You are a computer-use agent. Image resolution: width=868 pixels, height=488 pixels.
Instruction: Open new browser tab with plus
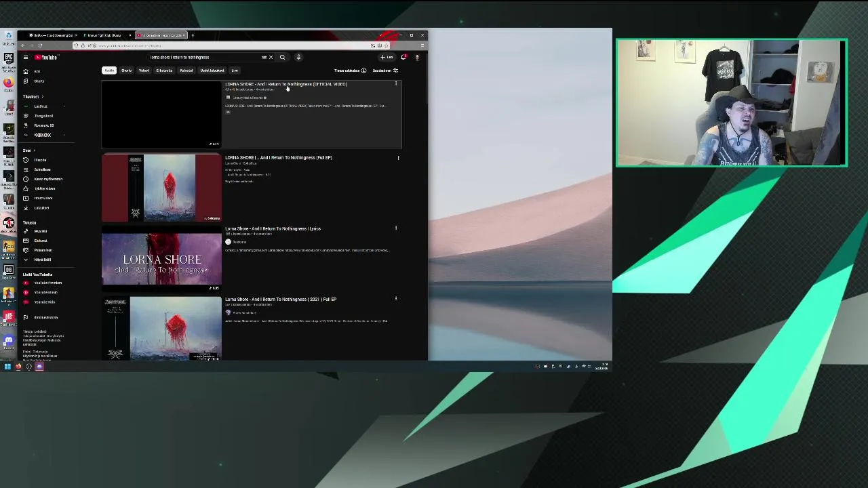pos(193,35)
